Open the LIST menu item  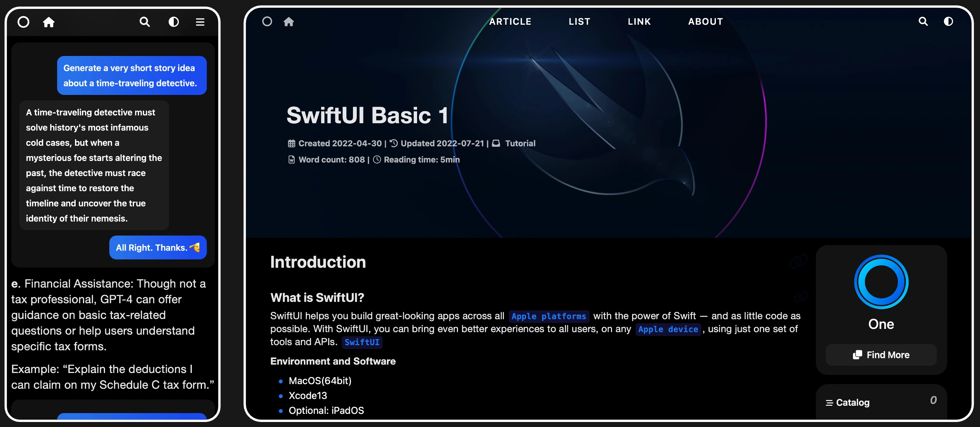coord(579,22)
